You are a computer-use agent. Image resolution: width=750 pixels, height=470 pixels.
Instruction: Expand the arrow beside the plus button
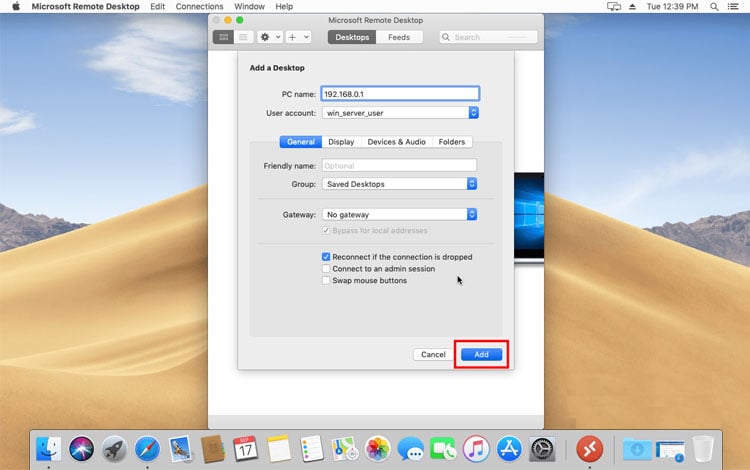click(x=306, y=37)
